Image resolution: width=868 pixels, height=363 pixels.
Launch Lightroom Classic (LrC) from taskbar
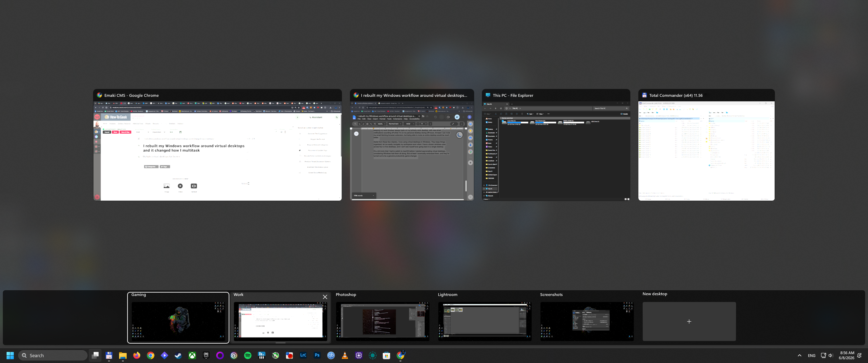[303, 355]
